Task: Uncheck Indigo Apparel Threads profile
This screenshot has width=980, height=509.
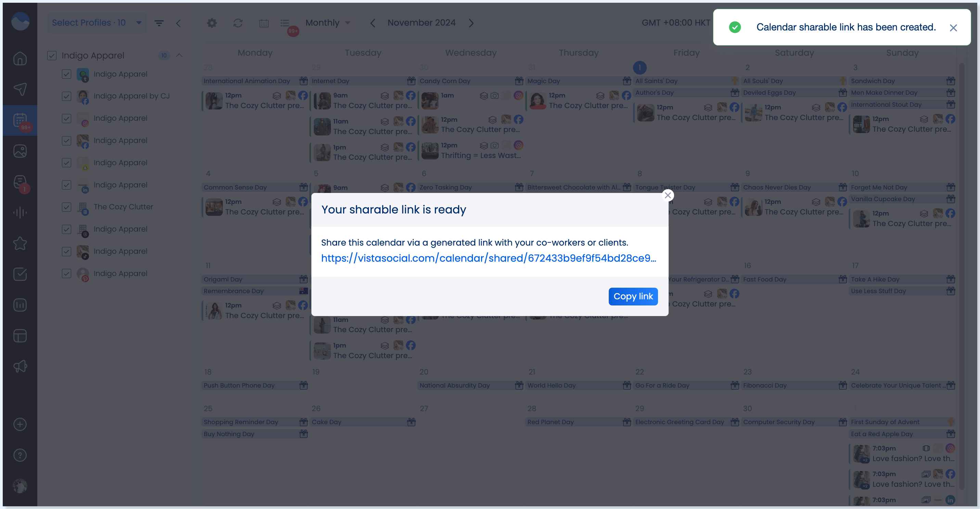Action: click(x=67, y=229)
